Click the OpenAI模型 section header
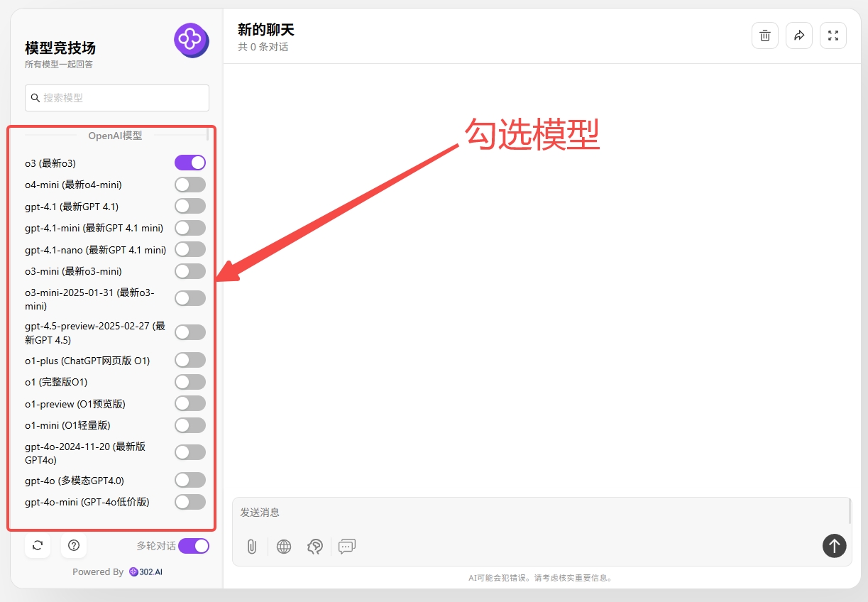This screenshot has width=868, height=602. pos(115,135)
